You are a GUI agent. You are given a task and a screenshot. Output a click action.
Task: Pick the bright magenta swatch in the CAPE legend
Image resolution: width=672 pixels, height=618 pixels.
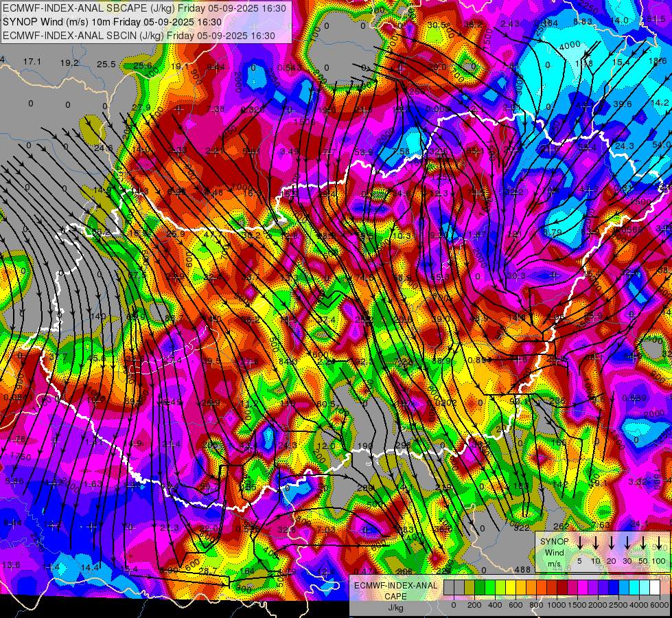[x=583, y=587]
